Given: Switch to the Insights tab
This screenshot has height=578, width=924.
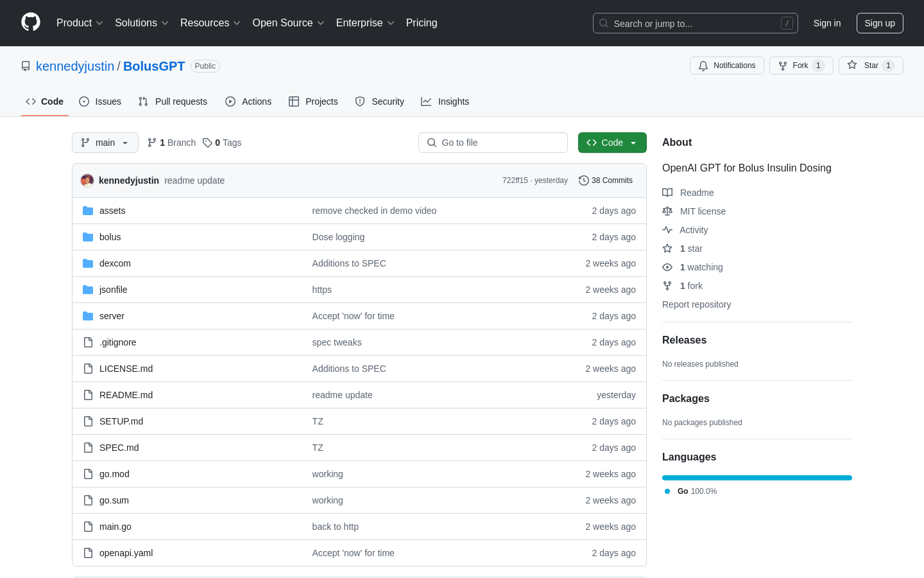Looking at the screenshot, I should pos(445,101).
